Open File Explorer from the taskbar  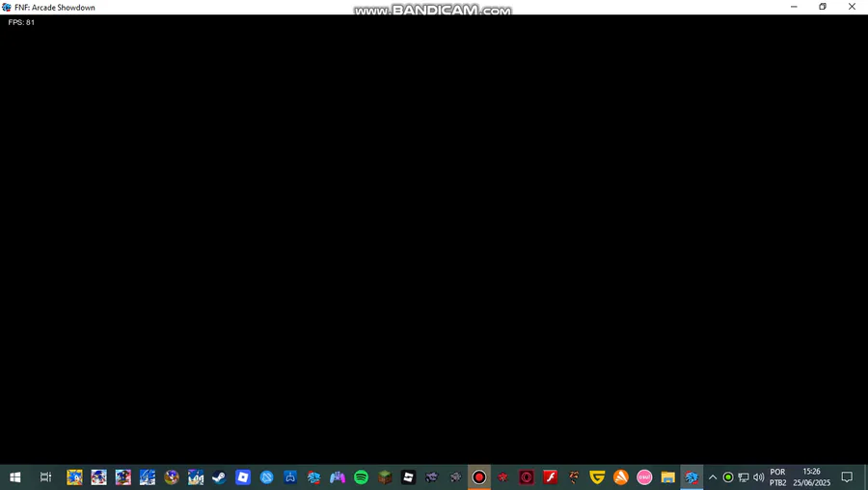(668, 476)
